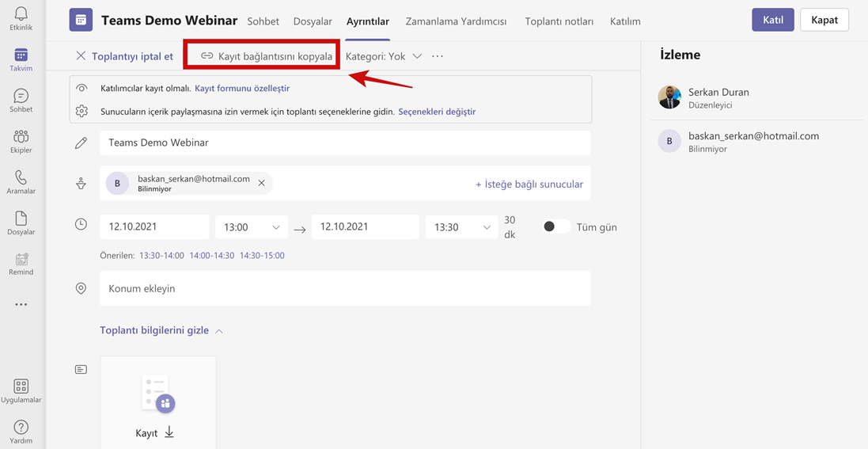Open the Etkinlik activity bell icon

21,14
